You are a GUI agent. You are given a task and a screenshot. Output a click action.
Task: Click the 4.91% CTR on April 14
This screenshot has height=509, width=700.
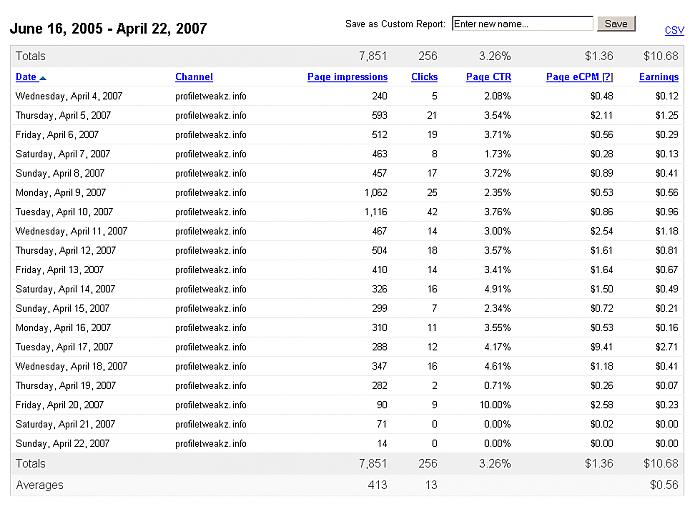498,289
